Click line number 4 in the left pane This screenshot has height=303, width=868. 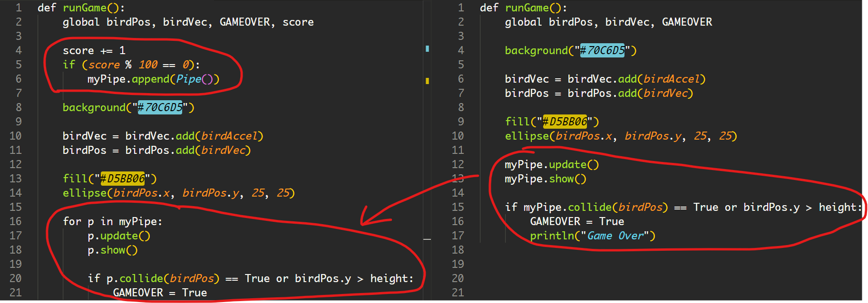pos(19,50)
